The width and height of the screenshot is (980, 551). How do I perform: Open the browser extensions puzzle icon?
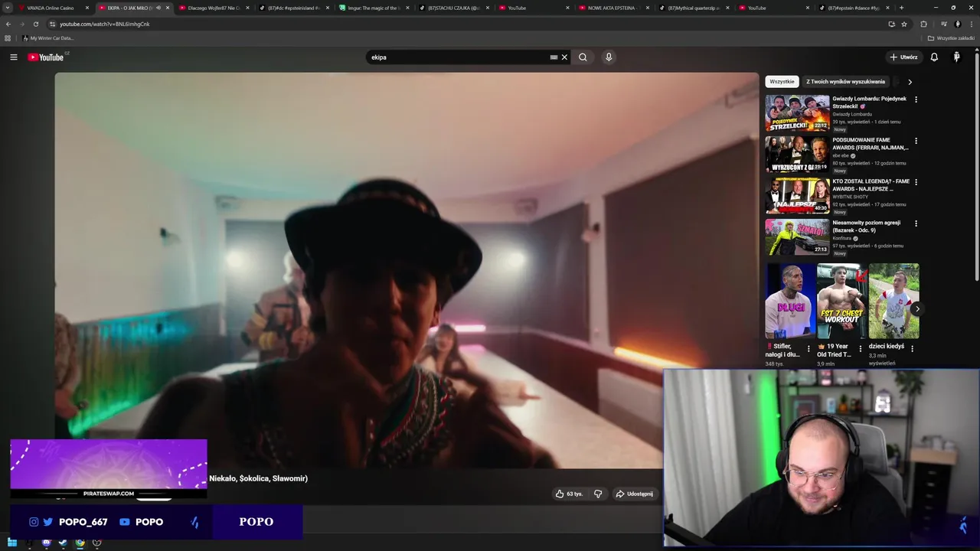tap(923, 24)
